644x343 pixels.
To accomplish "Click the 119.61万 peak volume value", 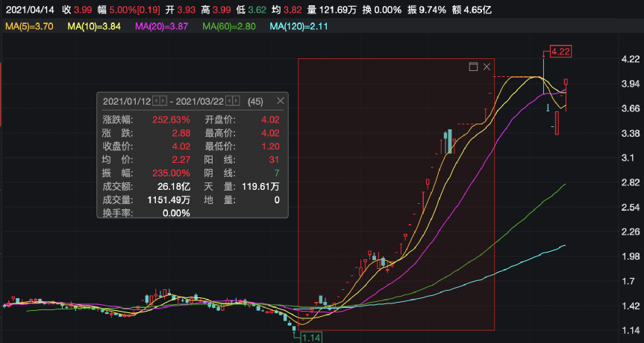I will pyautogui.click(x=260, y=186).
